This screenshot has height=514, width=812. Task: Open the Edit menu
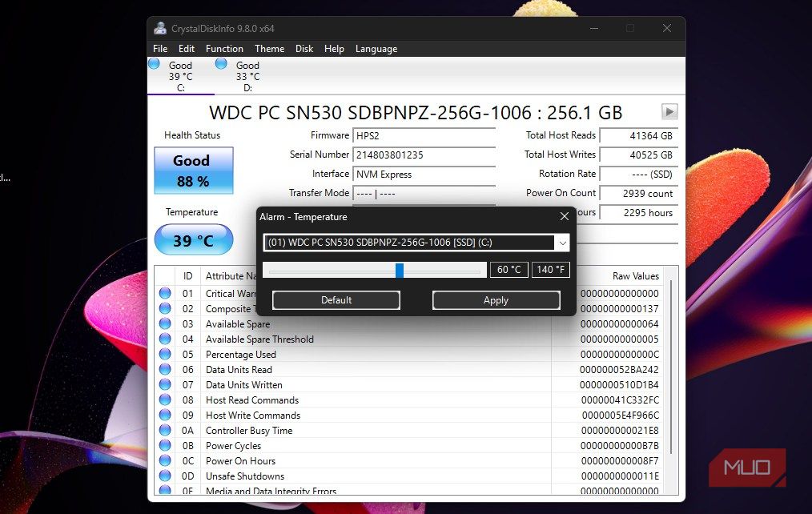(187, 49)
